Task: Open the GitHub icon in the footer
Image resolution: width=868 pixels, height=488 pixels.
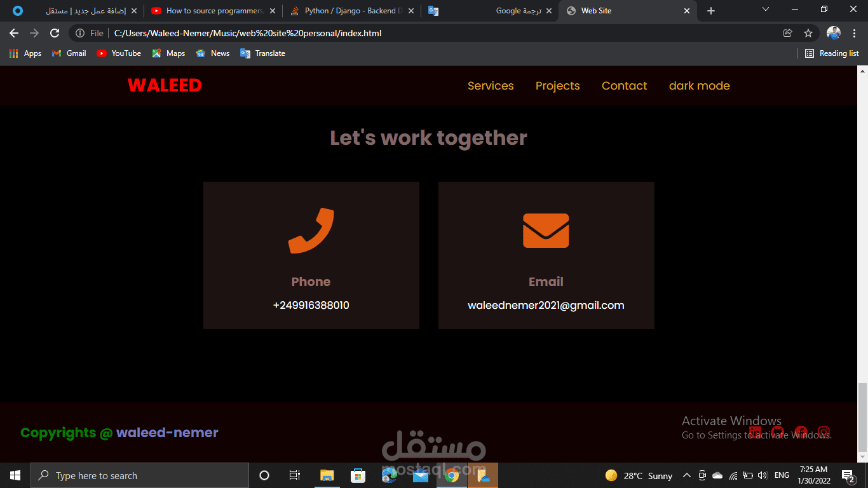Action: click(778, 433)
